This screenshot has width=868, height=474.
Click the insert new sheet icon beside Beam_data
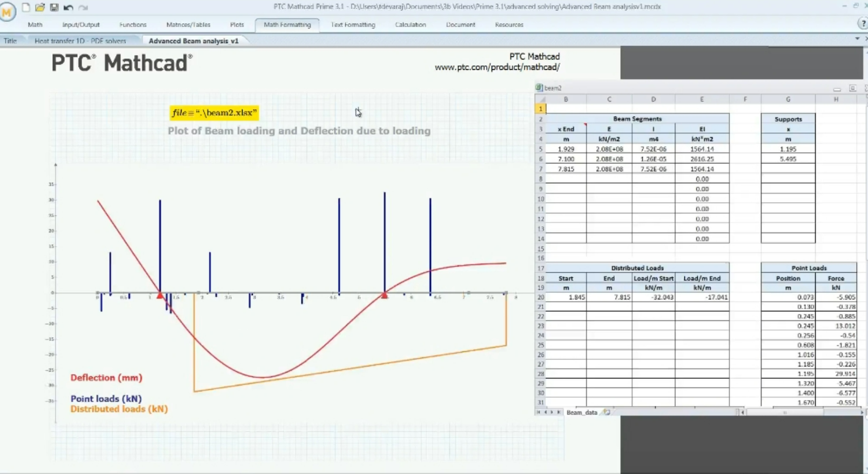point(607,412)
